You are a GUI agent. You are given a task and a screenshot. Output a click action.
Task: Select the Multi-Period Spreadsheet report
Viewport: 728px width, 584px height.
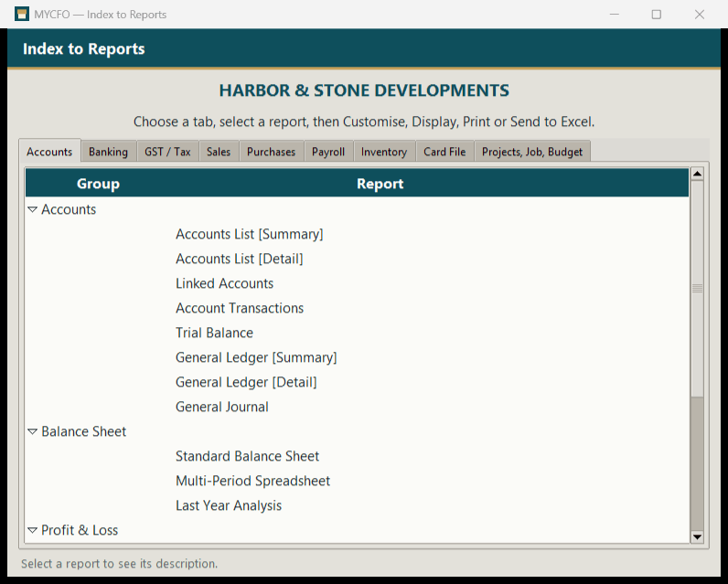point(252,481)
